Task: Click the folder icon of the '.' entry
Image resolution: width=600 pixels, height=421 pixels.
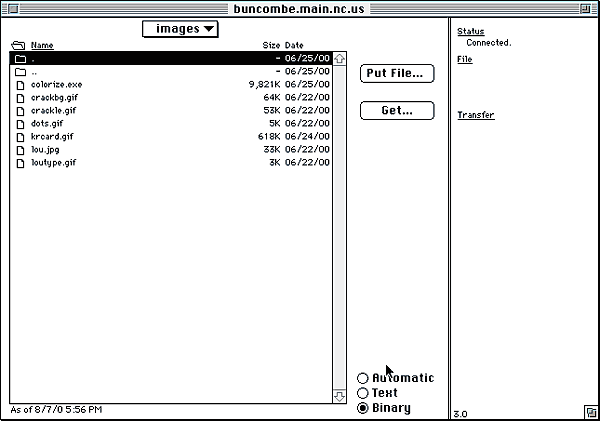Action: click(20, 59)
